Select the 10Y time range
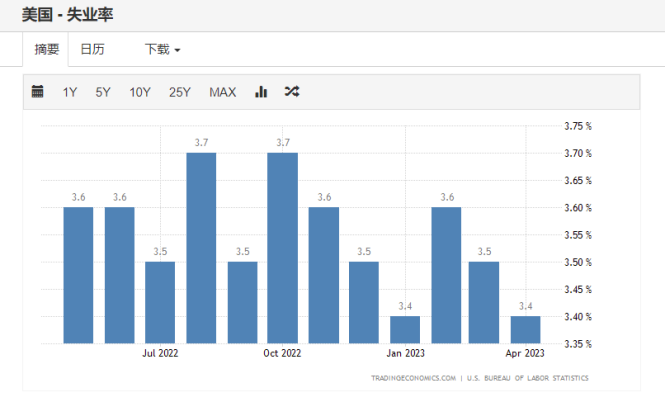The width and height of the screenshot is (665, 402). [x=140, y=92]
